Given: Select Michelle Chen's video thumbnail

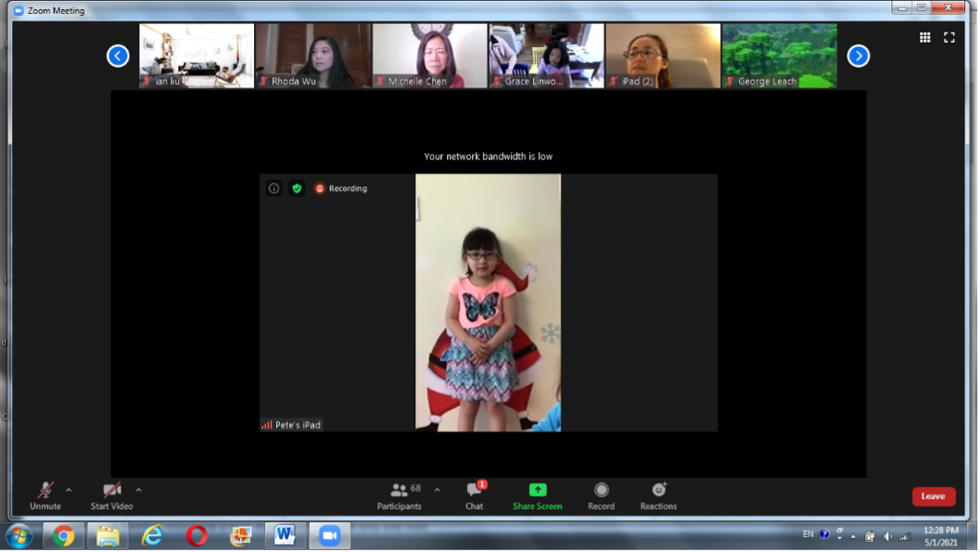Looking at the screenshot, I should click(429, 56).
